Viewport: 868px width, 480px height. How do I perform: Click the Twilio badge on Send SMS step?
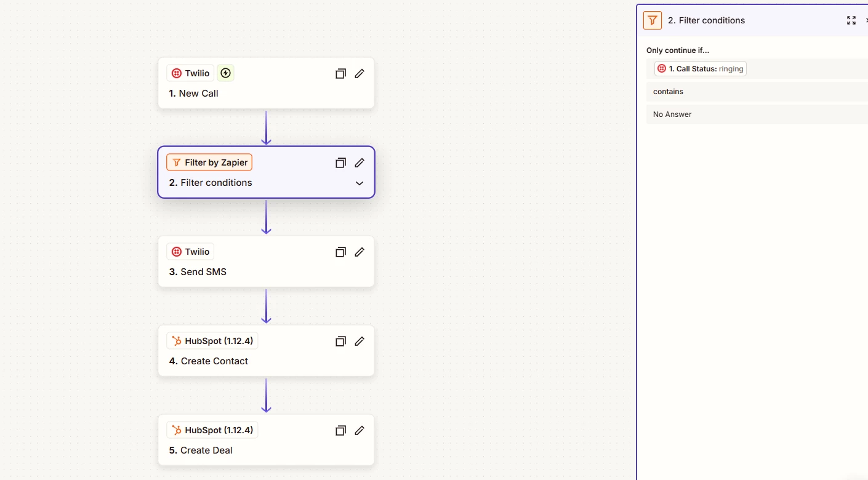(190, 252)
